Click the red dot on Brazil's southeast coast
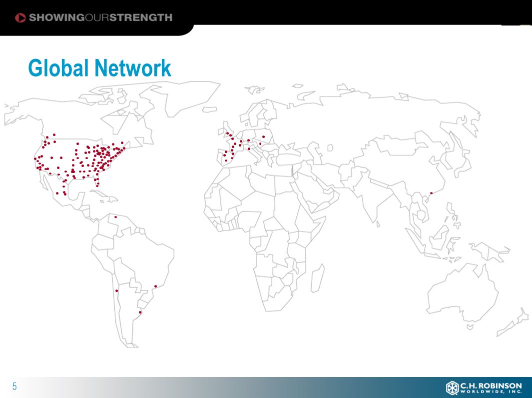Image resolution: width=532 pixels, height=398 pixels. pos(156,286)
